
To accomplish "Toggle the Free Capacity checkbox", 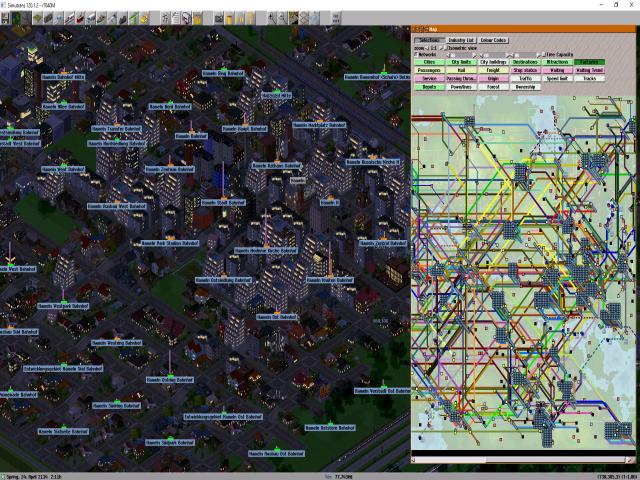I will [x=543, y=54].
